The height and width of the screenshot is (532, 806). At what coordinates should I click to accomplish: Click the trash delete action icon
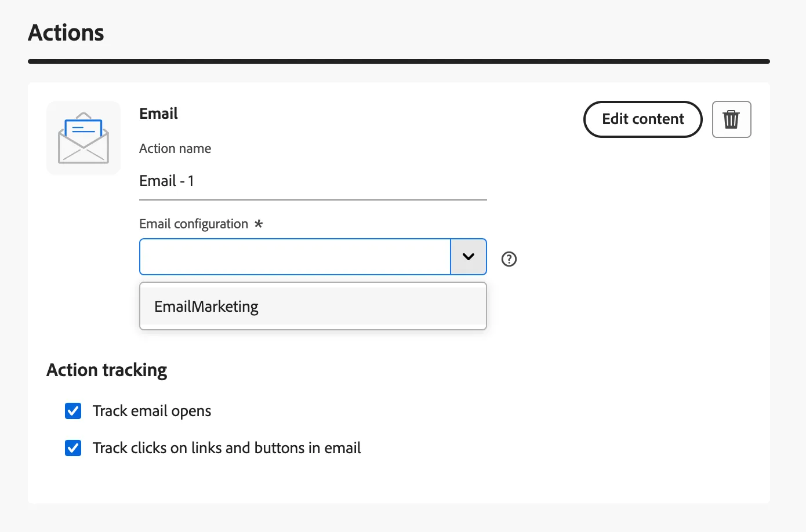point(731,119)
